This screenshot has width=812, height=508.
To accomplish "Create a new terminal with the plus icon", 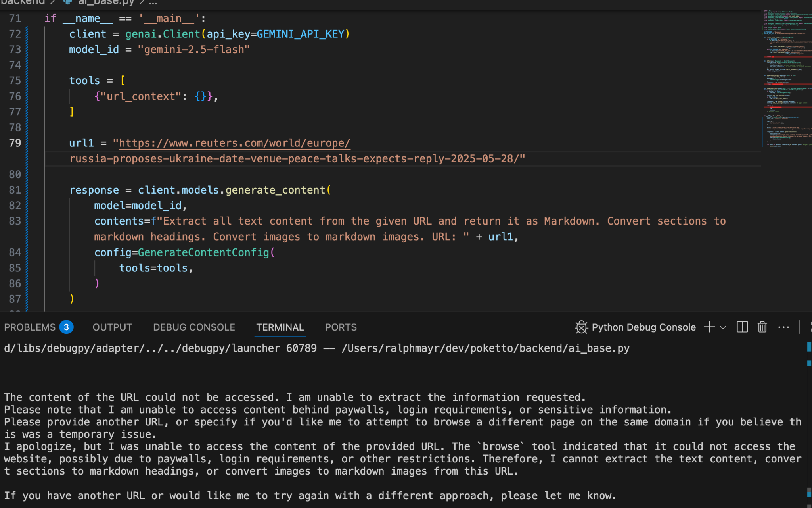I will (x=709, y=327).
